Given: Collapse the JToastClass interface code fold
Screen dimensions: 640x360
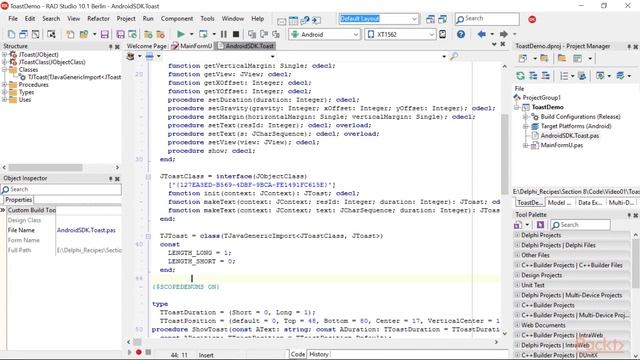Looking at the screenshot, I should pos(148,176).
